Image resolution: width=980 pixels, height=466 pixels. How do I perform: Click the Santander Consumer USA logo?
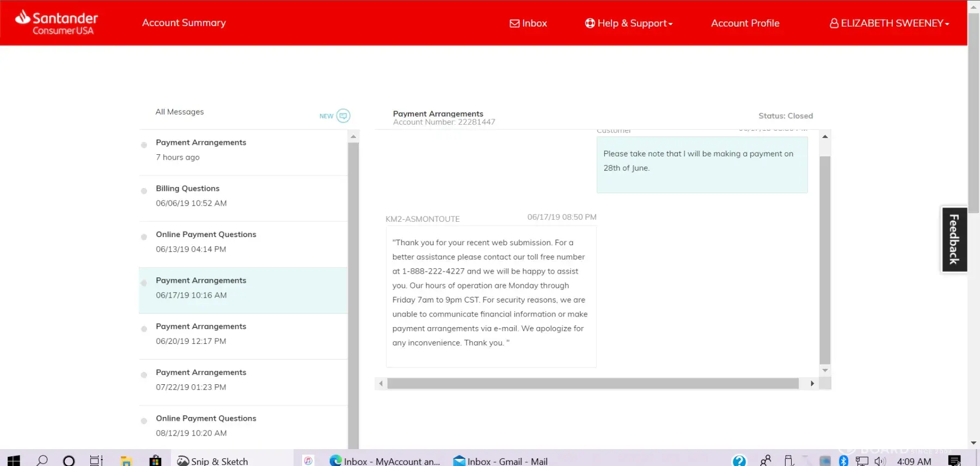57,23
